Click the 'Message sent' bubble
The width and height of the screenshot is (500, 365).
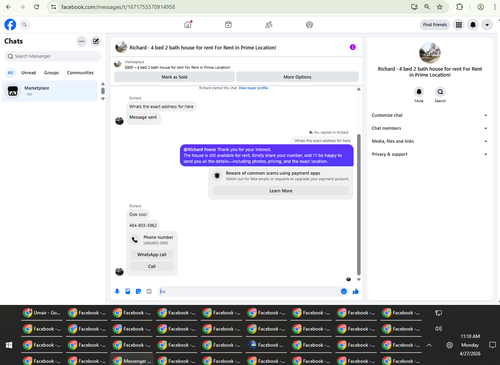point(143,117)
